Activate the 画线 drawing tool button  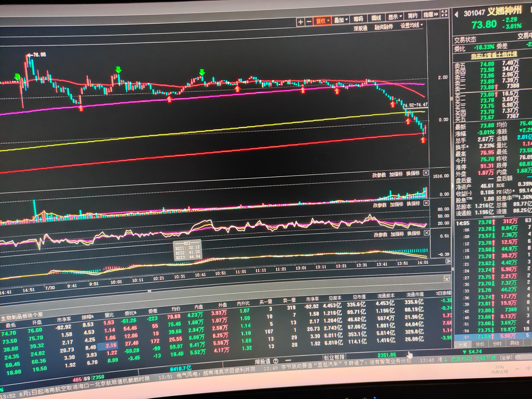(376, 18)
